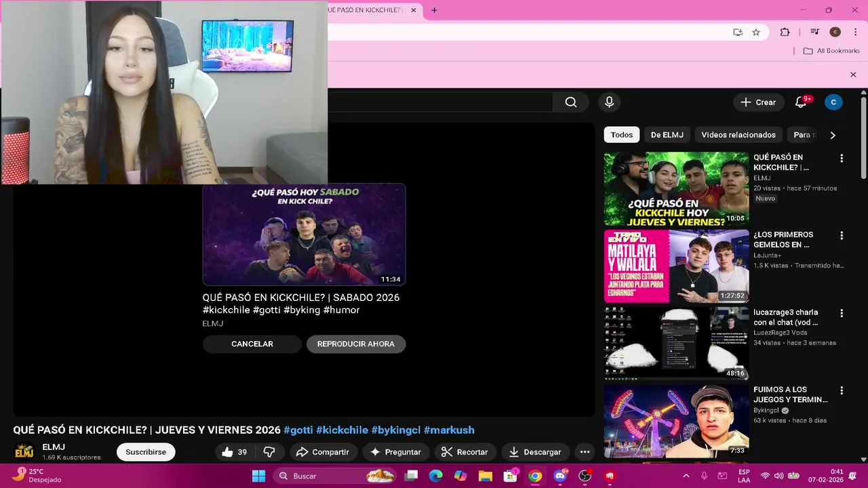
Task: Dislike the video with thumbs down
Action: pyautogui.click(x=269, y=452)
